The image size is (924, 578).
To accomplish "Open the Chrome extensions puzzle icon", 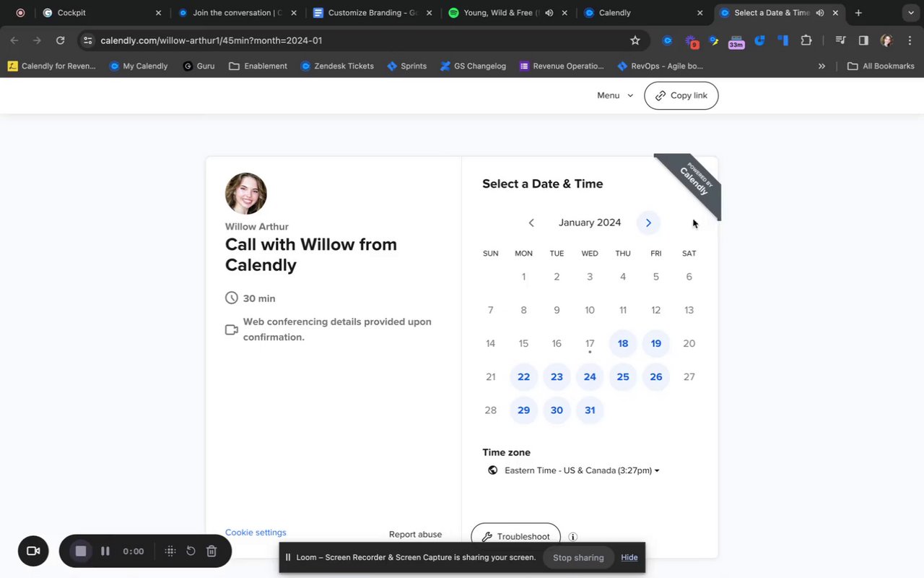I will click(806, 40).
